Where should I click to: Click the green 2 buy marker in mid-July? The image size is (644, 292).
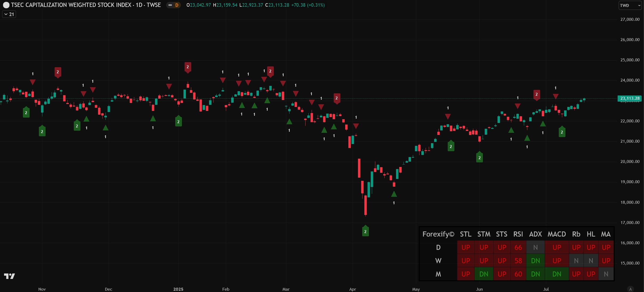[562, 132]
